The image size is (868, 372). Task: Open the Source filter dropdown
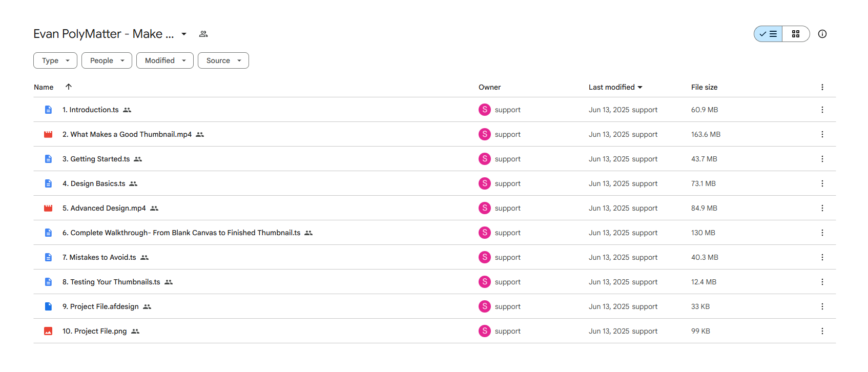[x=223, y=60]
